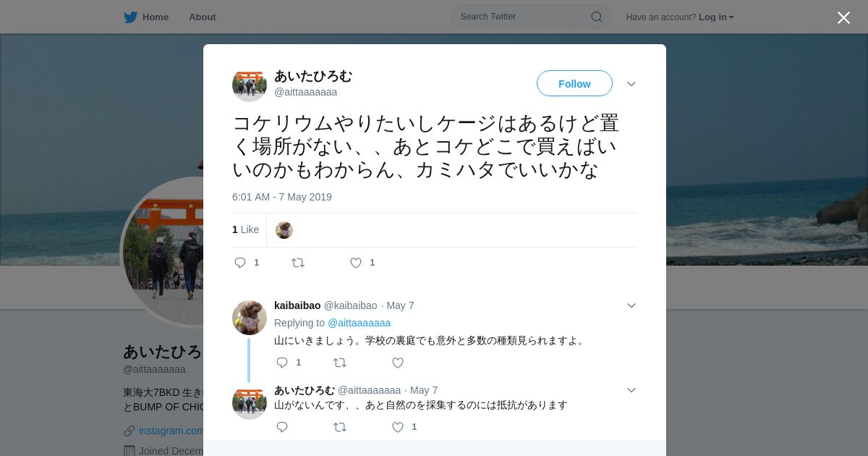Like the last reply by あいたひろむ

[x=398, y=427]
